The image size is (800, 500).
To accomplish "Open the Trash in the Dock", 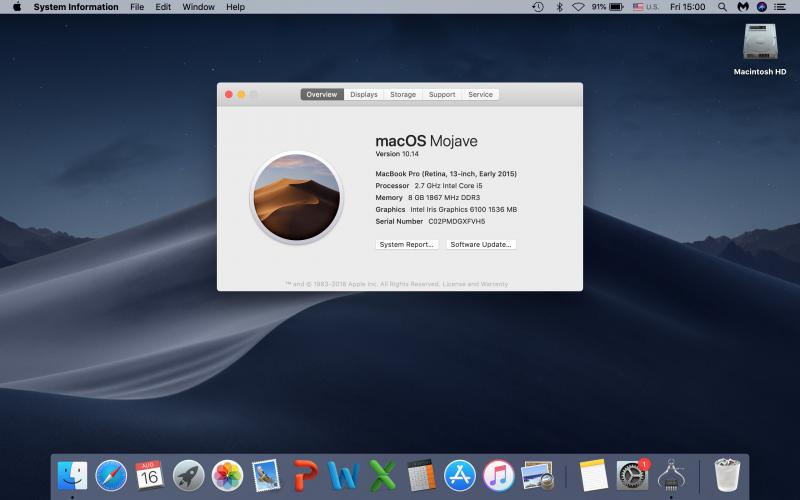I will (727, 476).
